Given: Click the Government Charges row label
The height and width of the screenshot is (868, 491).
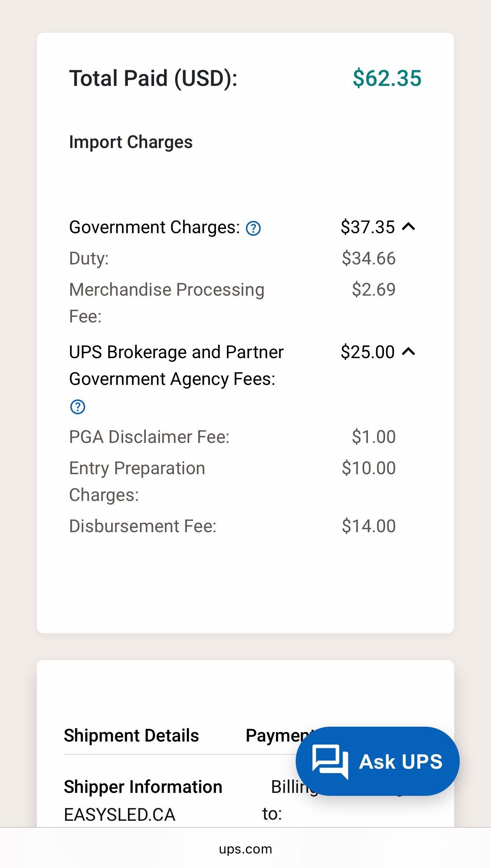Looking at the screenshot, I should 154,227.
